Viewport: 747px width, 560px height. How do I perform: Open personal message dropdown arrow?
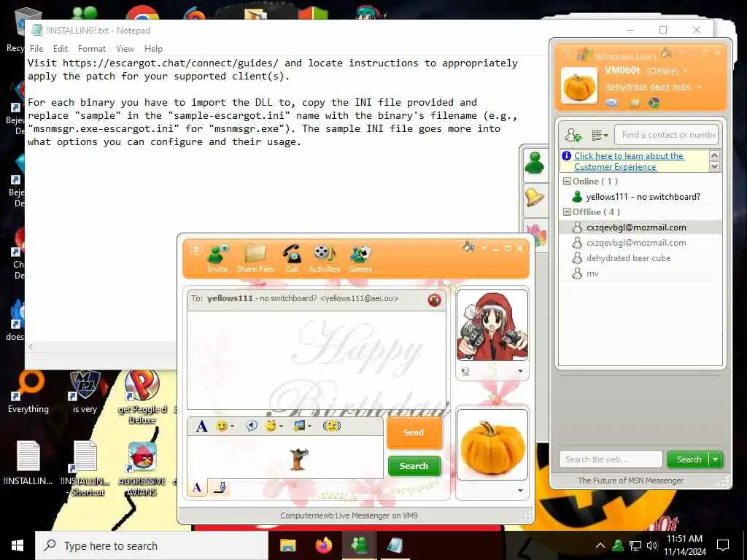[699, 87]
